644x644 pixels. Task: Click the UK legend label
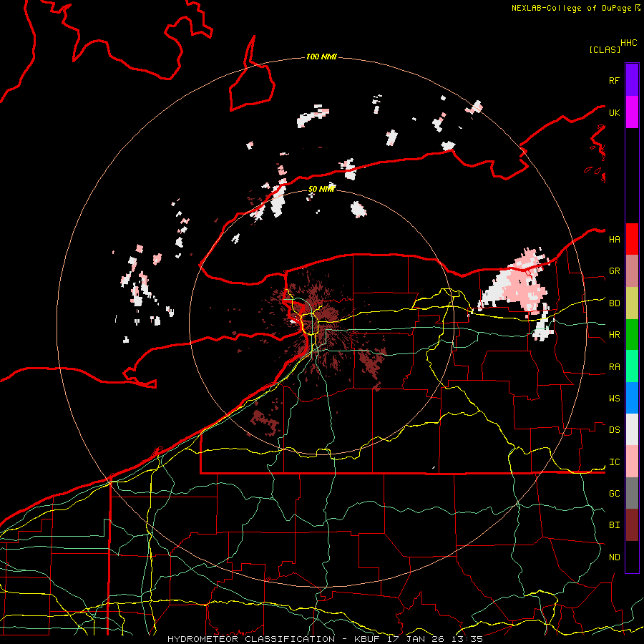(x=614, y=112)
